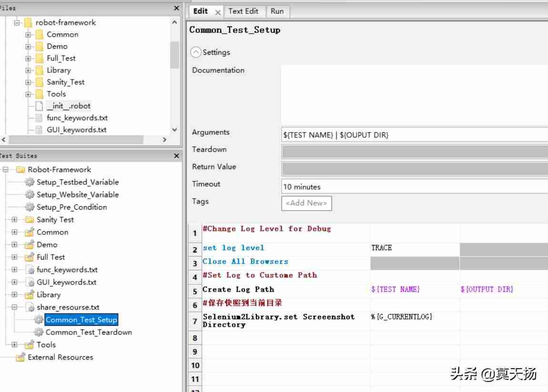The width and height of the screenshot is (548, 392).
Task: Click the share_resourse.txt file icon
Action: [x=30, y=307]
